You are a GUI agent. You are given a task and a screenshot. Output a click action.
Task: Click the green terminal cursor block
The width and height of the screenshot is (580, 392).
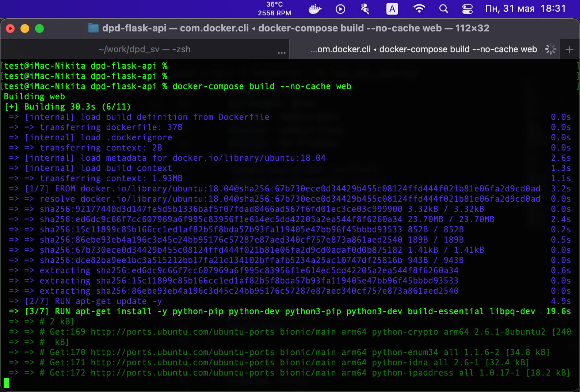[x=6, y=383]
